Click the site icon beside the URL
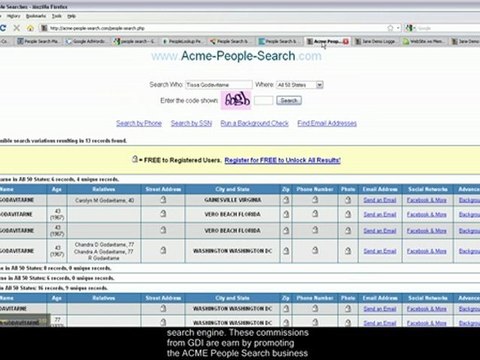The width and height of the screenshot is (480, 360). tap(44, 28)
